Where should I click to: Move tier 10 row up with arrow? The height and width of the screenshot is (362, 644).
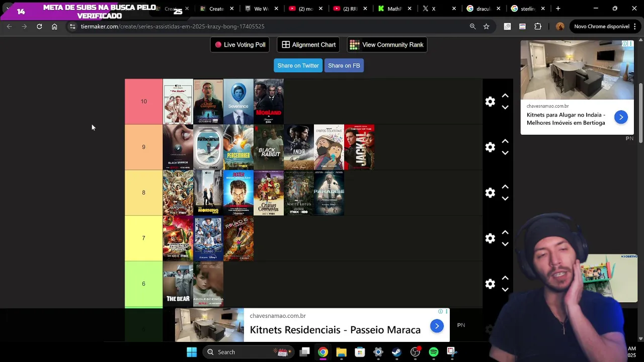505,96
